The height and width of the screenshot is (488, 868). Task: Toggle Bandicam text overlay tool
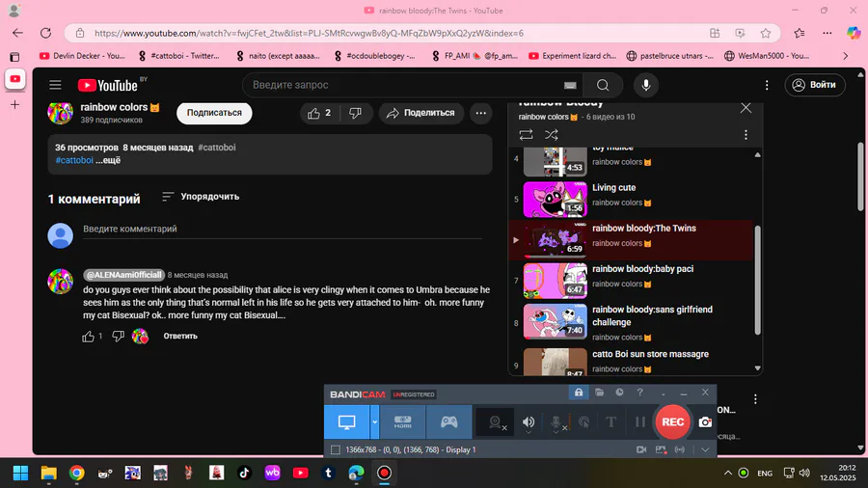[x=611, y=422]
